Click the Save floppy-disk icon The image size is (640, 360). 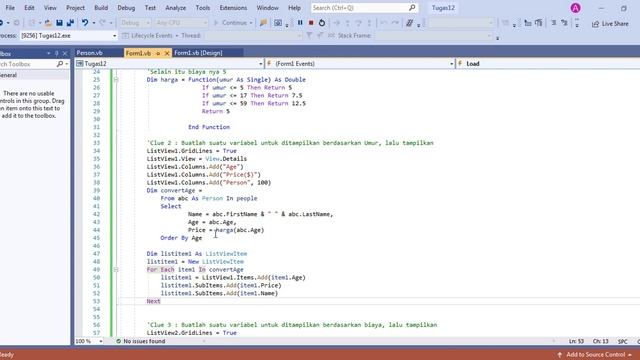tap(59, 23)
